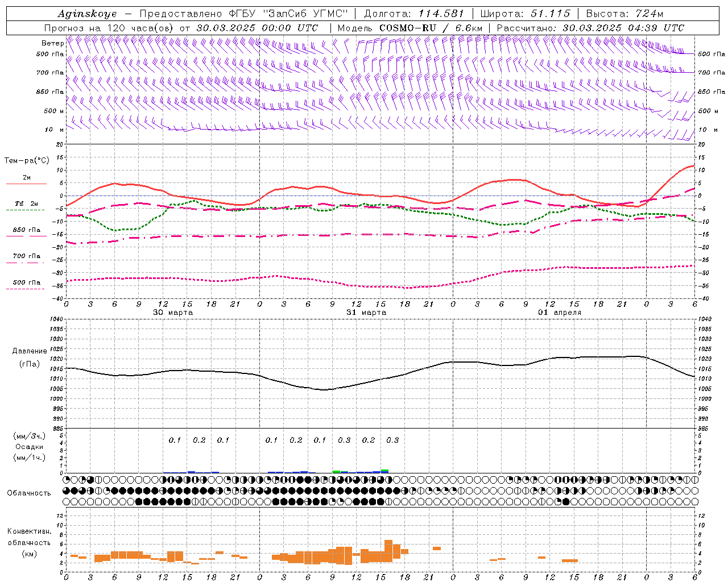728x582 pixels.
Task: Click the left 10 м wind level label
Action: point(54,130)
